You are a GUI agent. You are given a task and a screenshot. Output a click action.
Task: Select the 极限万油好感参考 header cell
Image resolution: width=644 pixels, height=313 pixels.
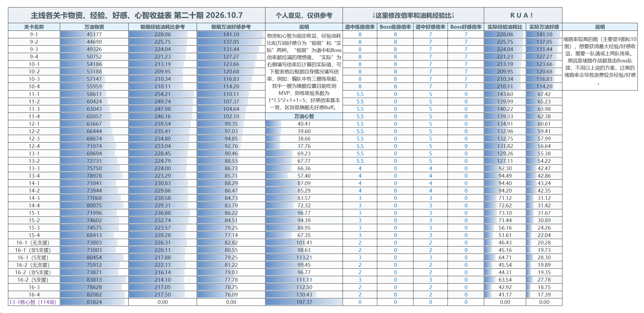pos(231,27)
